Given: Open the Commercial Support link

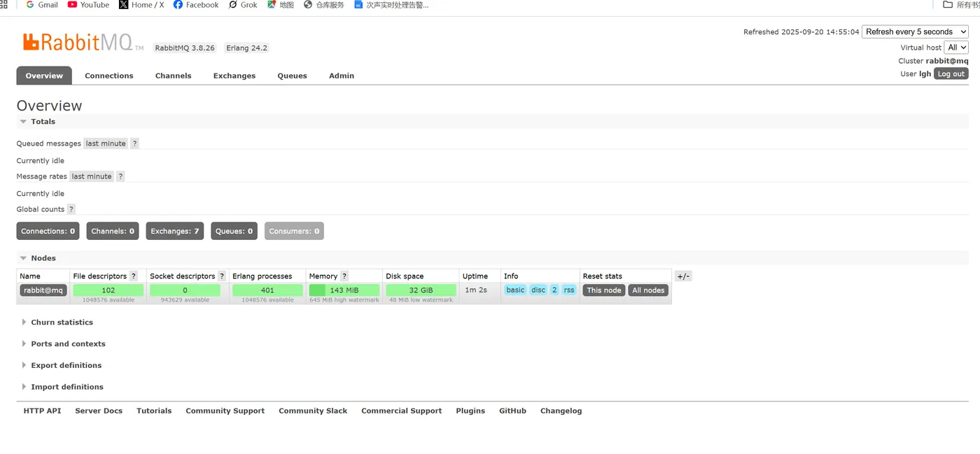Looking at the screenshot, I should point(401,411).
